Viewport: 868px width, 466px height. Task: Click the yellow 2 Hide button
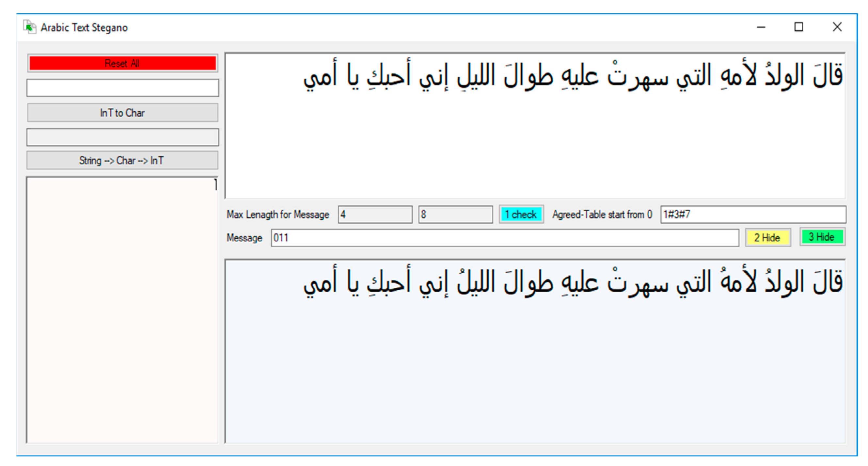click(x=767, y=237)
